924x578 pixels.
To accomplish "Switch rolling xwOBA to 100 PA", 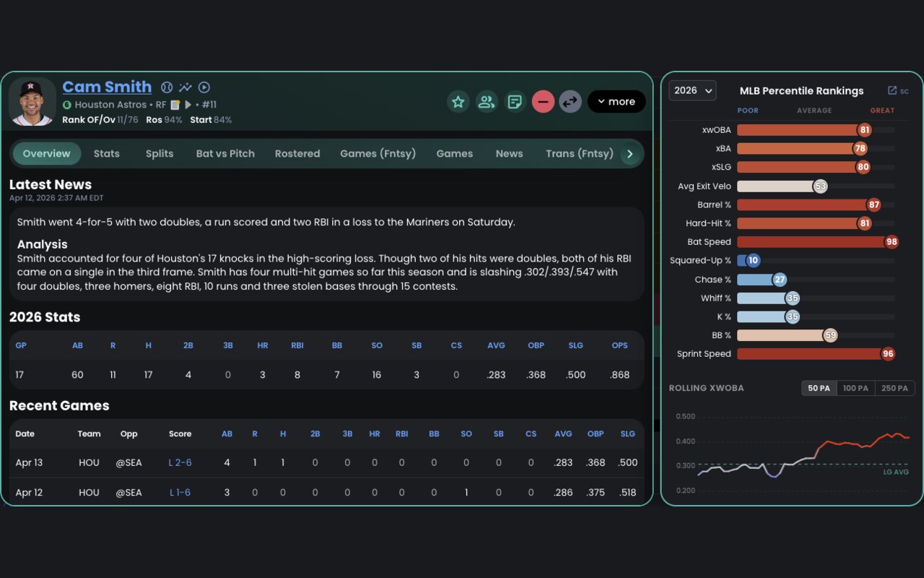I will click(x=856, y=388).
